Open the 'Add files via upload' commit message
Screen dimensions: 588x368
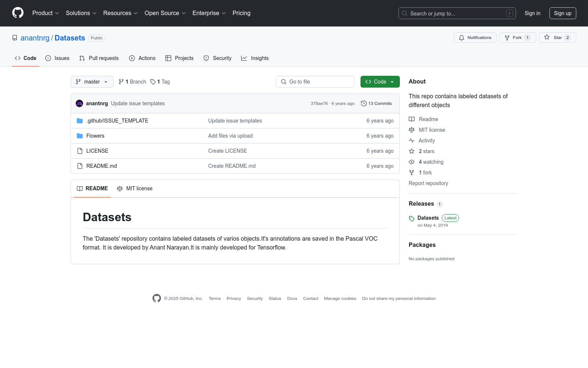point(230,136)
